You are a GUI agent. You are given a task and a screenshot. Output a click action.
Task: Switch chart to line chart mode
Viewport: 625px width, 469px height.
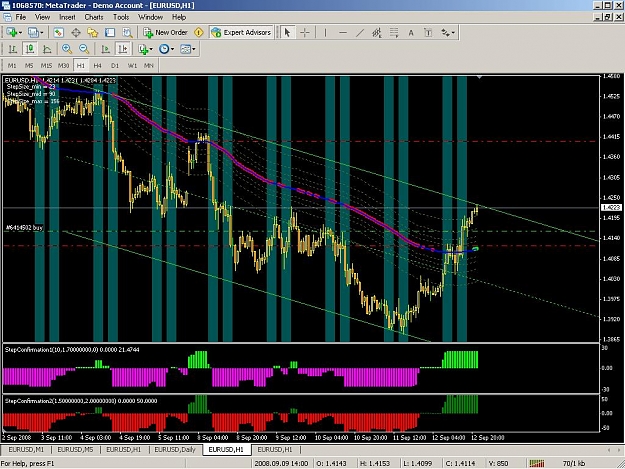[47, 49]
